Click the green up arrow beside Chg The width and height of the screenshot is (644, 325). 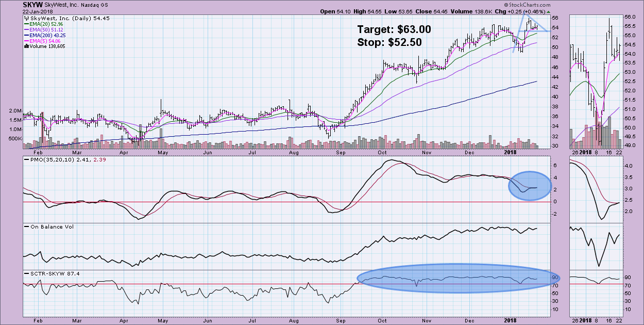pyautogui.click(x=548, y=11)
